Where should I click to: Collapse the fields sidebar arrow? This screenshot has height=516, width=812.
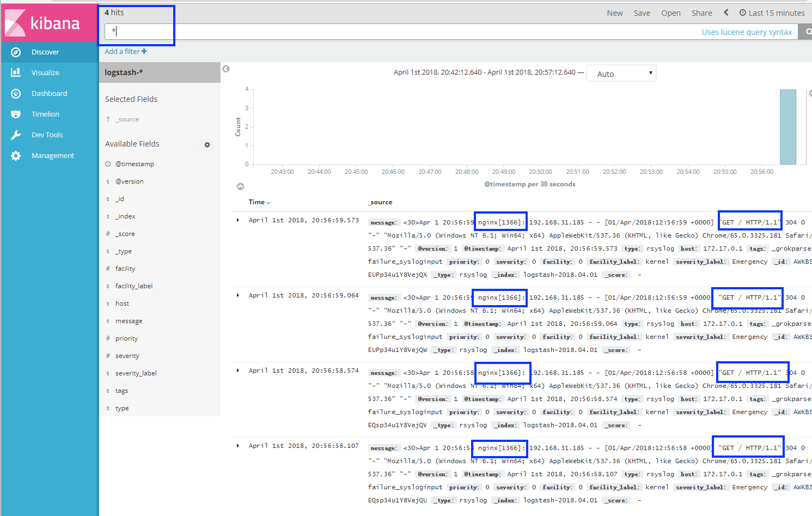(226, 69)
